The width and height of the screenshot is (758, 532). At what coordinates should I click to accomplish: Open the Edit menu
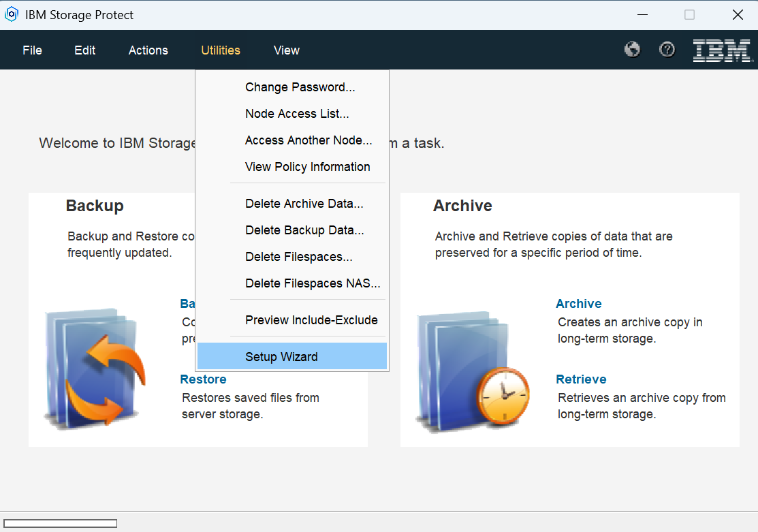pos(85,50)
